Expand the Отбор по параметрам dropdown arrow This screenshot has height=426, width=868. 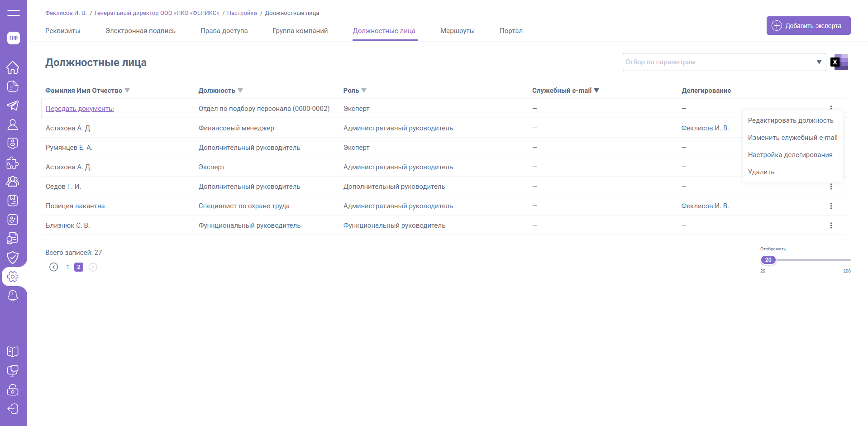tap(819, 62)
